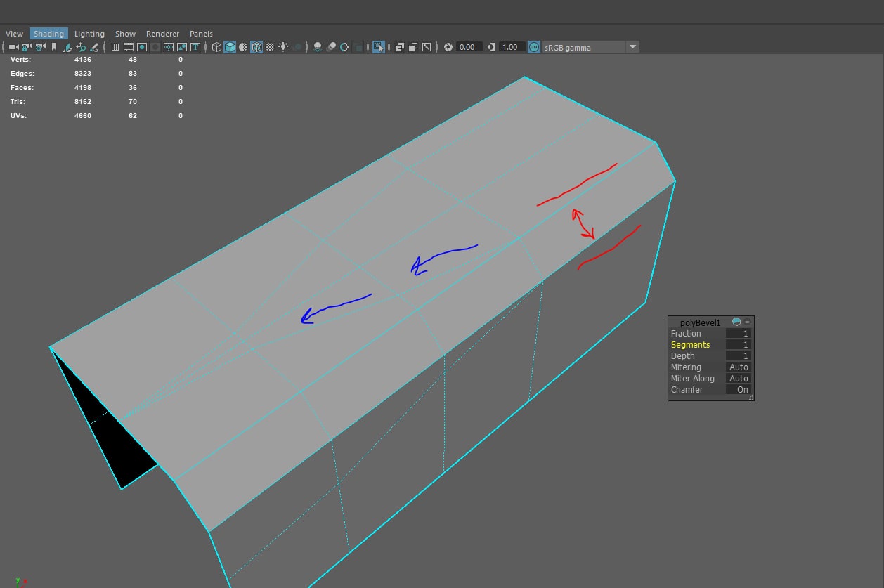Viewport: 884px width, 588px height.
Task: Enable the film gate icon
Action: 129,47
